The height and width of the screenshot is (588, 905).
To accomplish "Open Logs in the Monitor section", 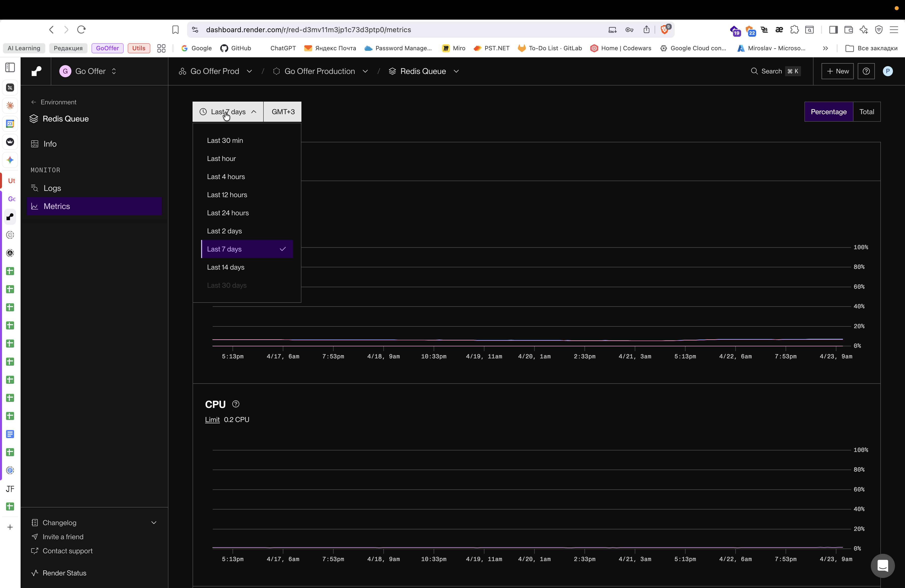I will 52,188.
